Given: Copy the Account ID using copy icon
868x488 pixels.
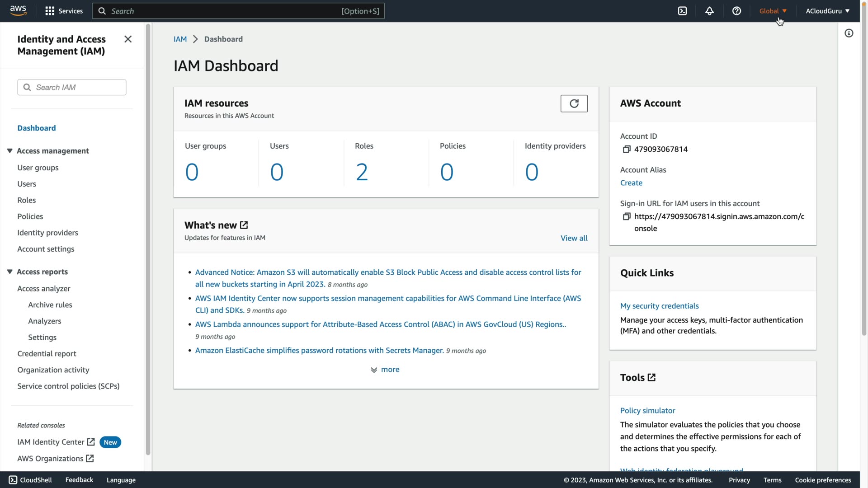Looking at the screenshot, I should pos(626,149).
